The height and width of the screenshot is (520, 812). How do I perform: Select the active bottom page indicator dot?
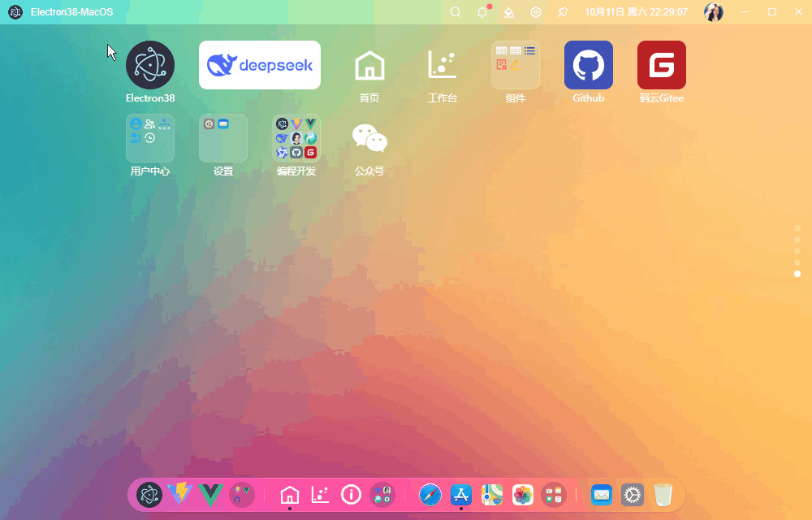tap(797, 274)
